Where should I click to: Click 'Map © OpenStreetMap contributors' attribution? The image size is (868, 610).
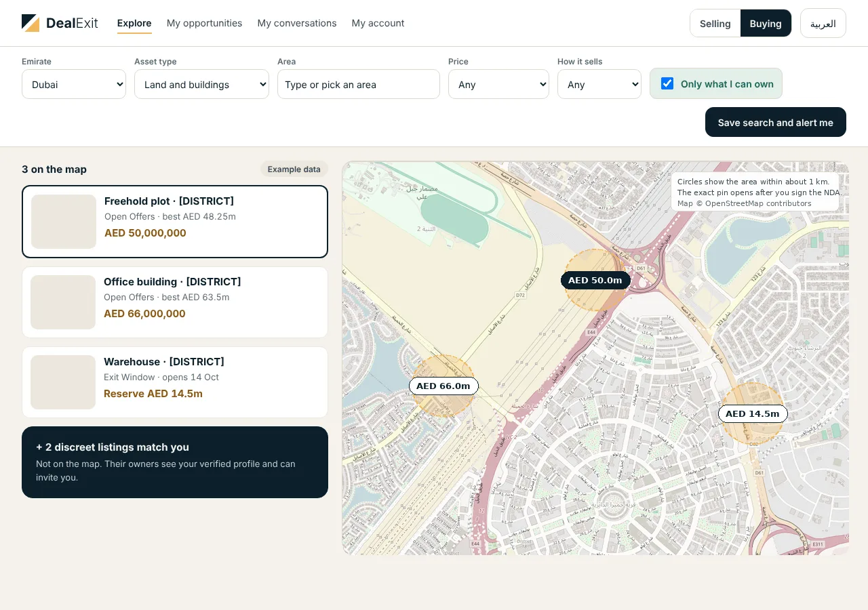tap(745, 203)
